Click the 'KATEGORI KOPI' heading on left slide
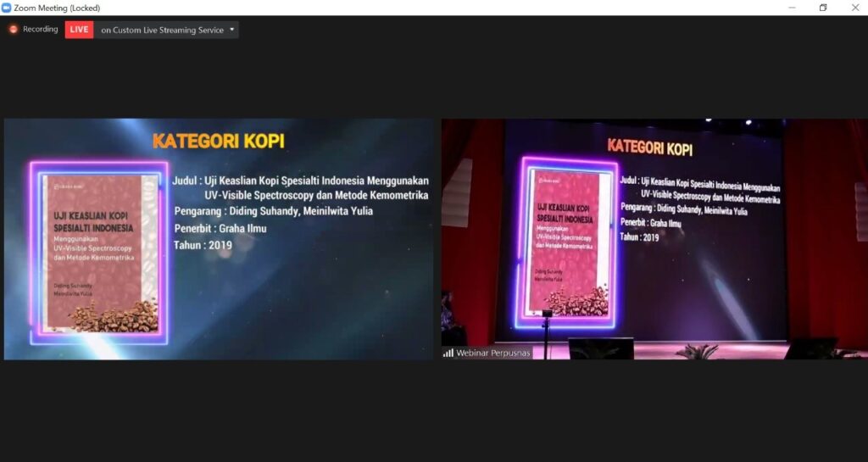Image resolution: width=868 pixels, height=462 pixels. pyautogui.click(x=218, y=141)
